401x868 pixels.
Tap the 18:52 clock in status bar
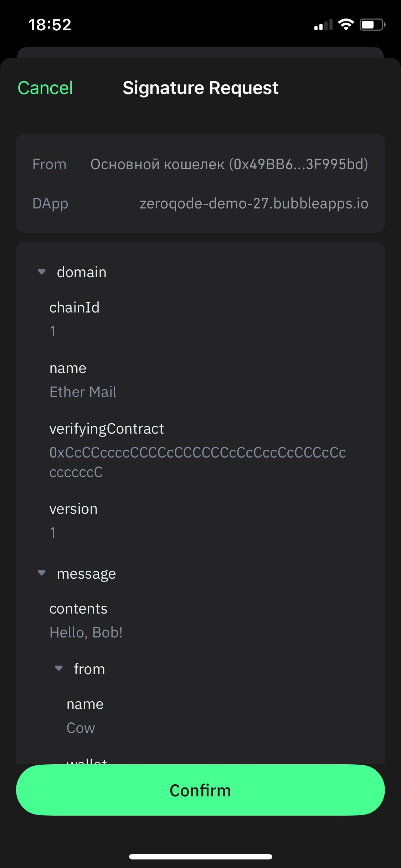(x=50, y=25)
